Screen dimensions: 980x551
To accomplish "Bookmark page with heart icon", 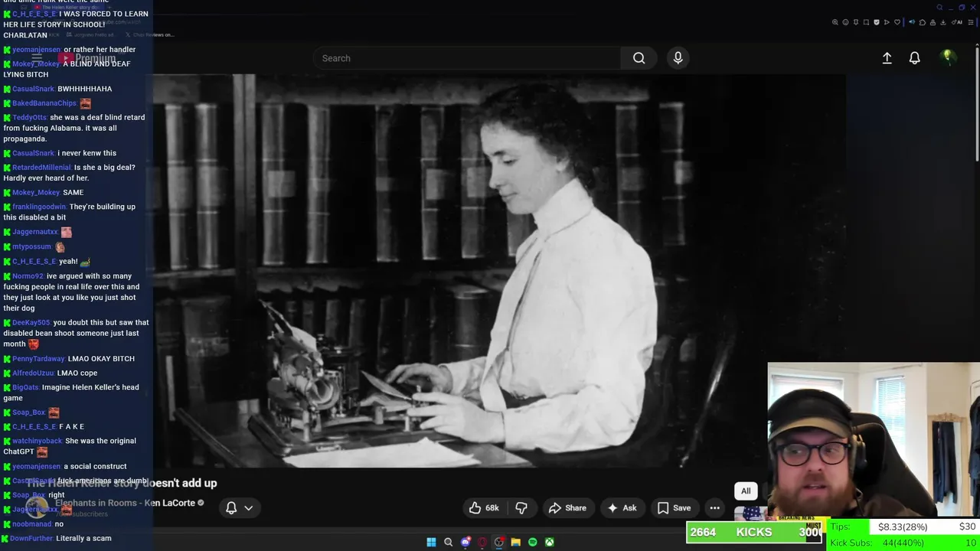I will (897, 22).
